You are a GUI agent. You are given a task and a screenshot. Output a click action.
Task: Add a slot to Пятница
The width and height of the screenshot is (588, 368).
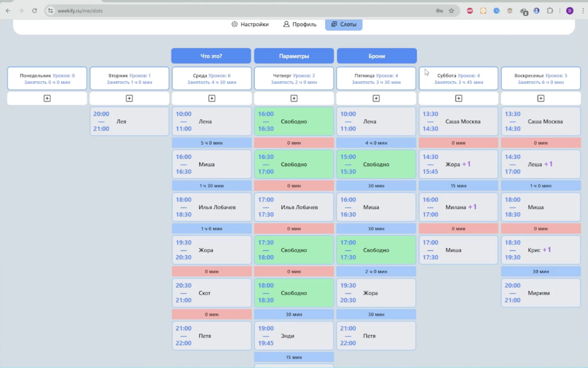(376, 98)
